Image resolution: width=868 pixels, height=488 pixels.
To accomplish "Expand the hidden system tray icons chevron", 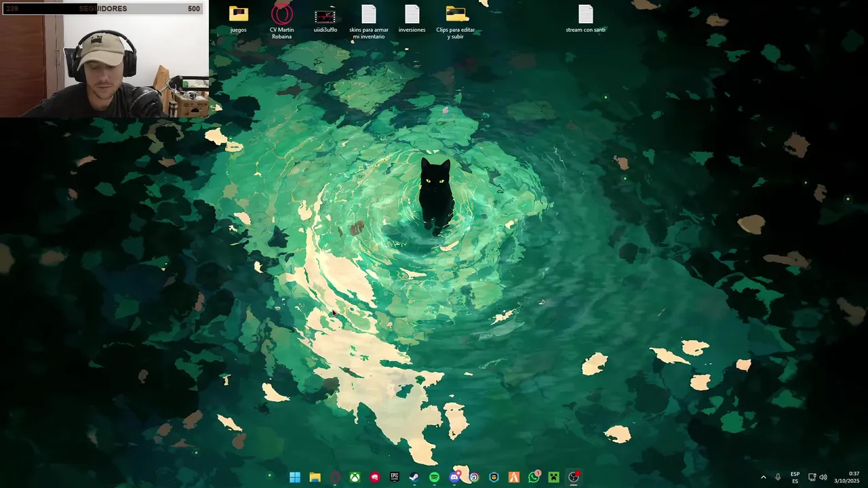I will pyautogui.click(x=764, y=477).
